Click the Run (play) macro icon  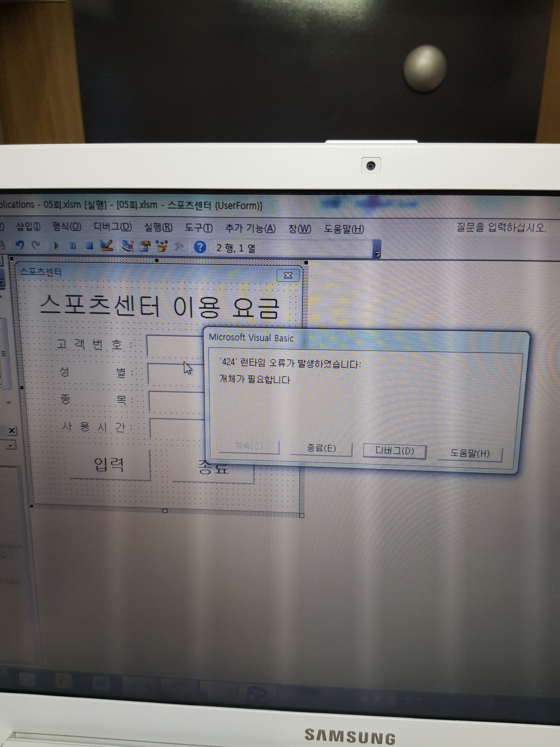click(56, 245)
